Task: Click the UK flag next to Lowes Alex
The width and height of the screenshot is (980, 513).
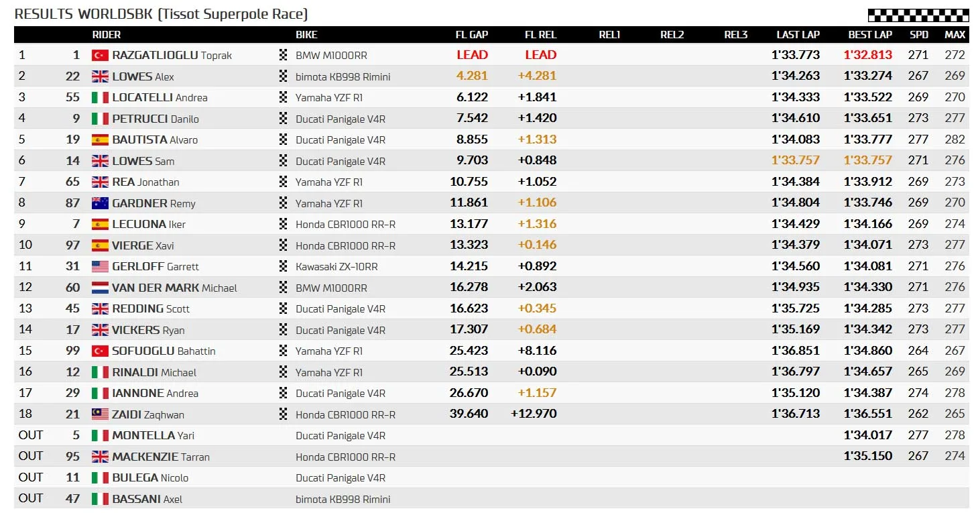Action: click(100, 76)
